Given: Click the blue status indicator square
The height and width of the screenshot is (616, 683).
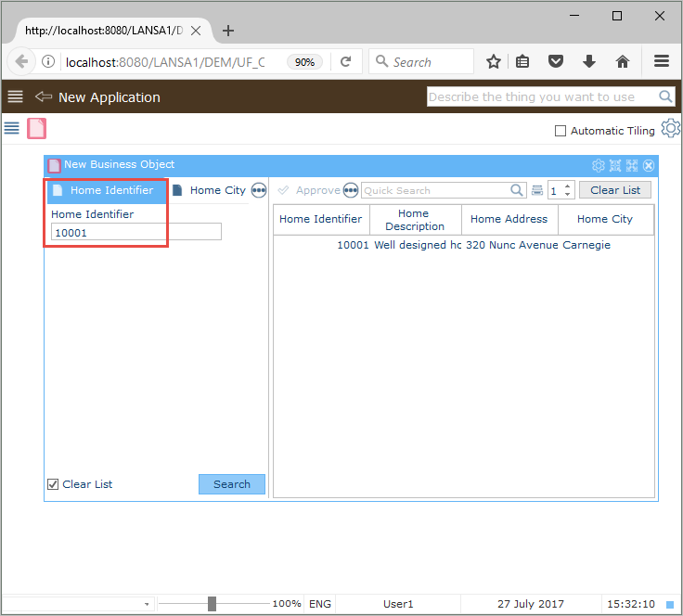Looking at the screenshot, I should coord(670,604).
